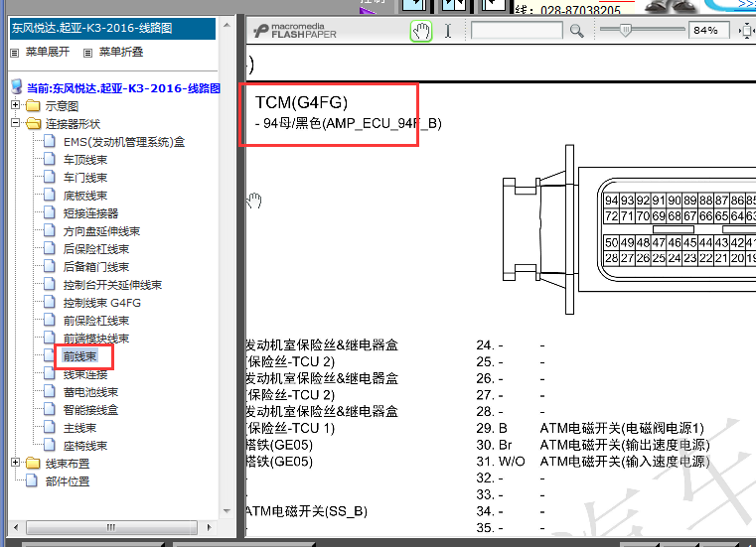
Task: Click pin row 29. B ATM电磁开关(电磁阀电源1)
Action: pyautogui.click(x=590, y=428)
